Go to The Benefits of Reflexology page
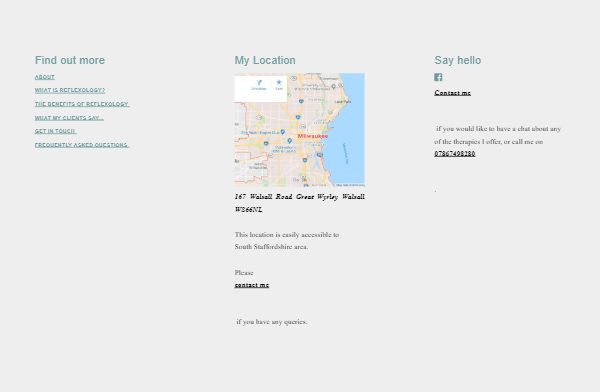600x392 pixels. [x=82, y=104]
